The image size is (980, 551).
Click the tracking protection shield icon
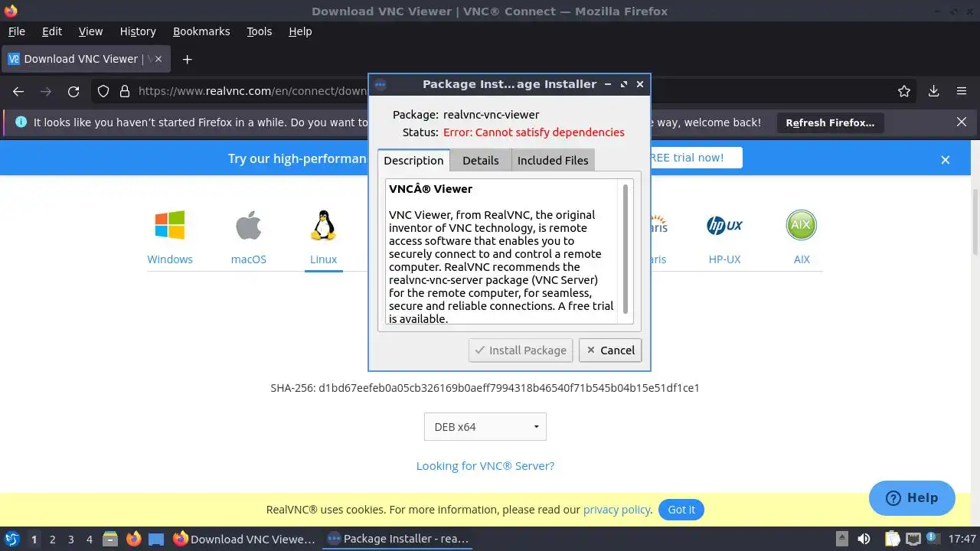click(103, 91)
